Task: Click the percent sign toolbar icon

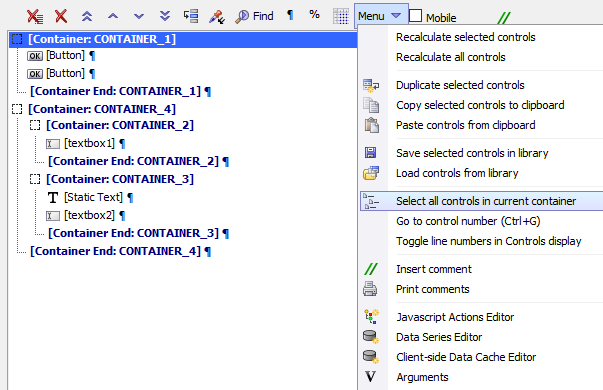Action: pos(315,15)
